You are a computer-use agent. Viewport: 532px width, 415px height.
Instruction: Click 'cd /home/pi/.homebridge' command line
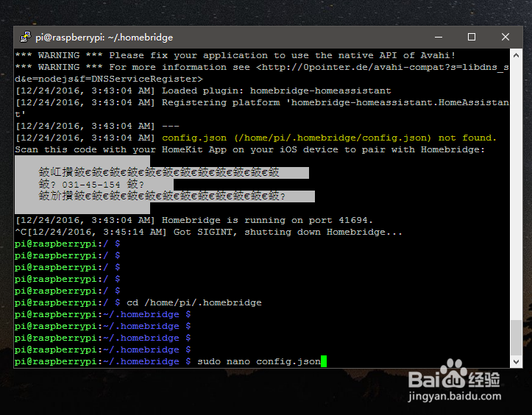coord(194,302)
